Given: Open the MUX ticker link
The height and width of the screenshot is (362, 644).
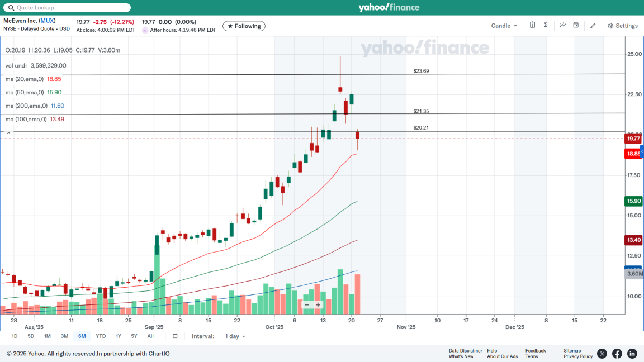Looking at the screenshot, I should click(48, 21).
